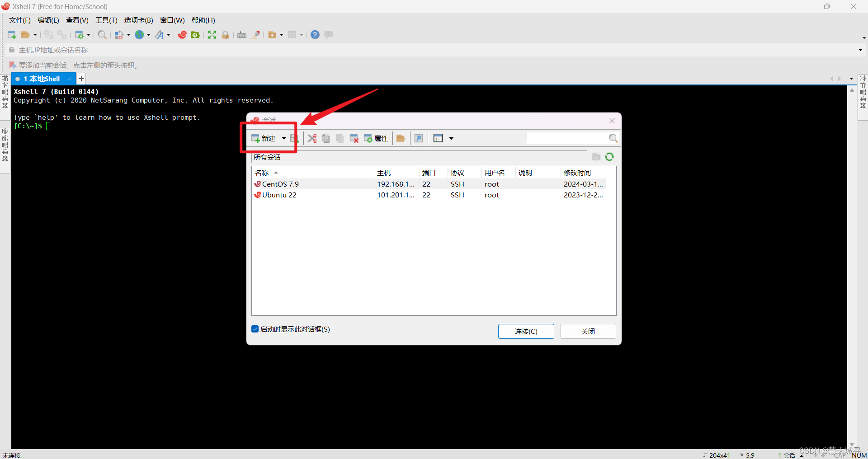Screen dimensions: 868x459
Task: Click the 关闭 button in Sessions dialog
Action: pyautogui.click(x=588, y=331)
